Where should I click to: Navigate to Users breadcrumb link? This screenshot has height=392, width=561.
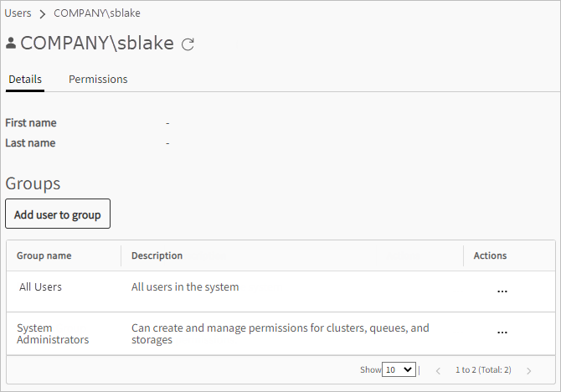(18, 13)
